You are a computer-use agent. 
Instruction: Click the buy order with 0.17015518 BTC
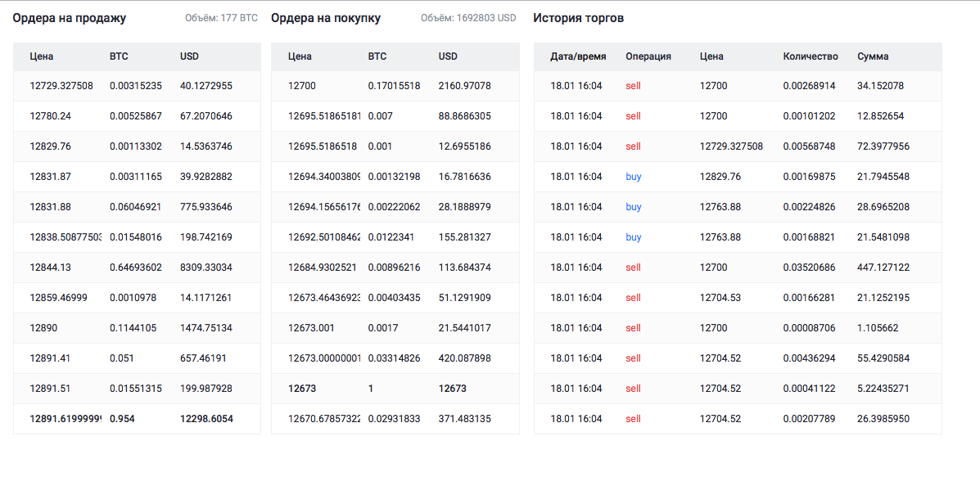394,86
